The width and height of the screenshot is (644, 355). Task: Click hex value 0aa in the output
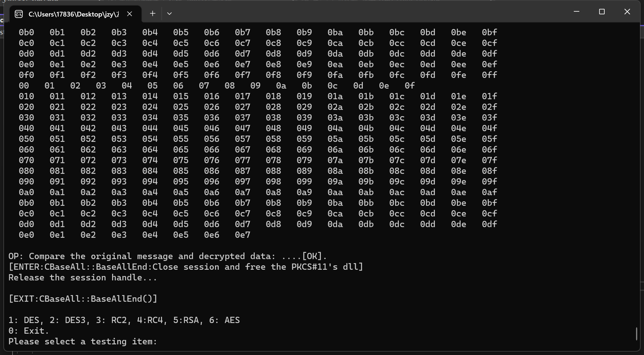(x=335, y=192)
